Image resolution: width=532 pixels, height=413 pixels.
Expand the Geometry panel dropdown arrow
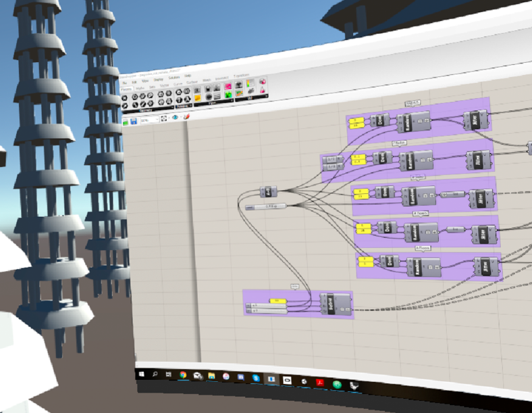point(172,107)
